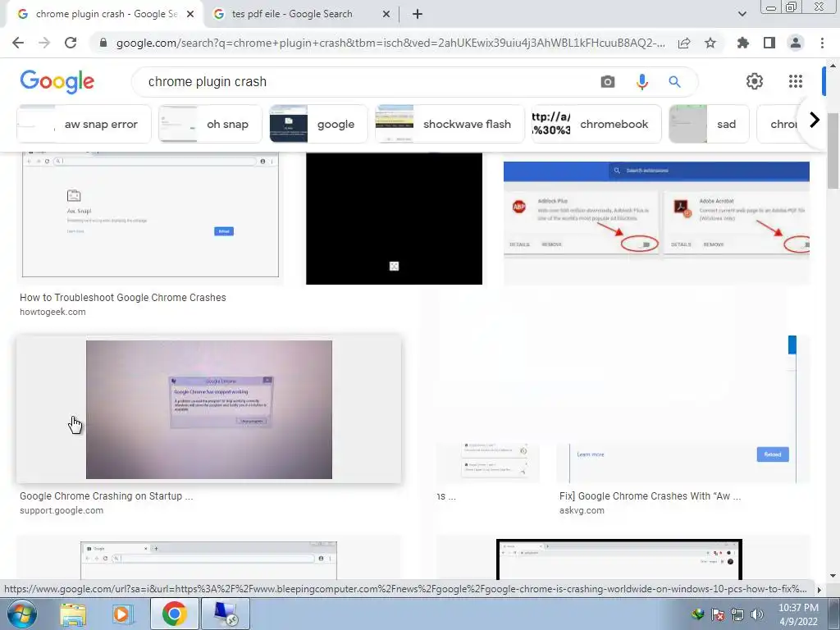Screen dimensions: 840x630
Task: Open Google quick settings gear
Action: 755,81
